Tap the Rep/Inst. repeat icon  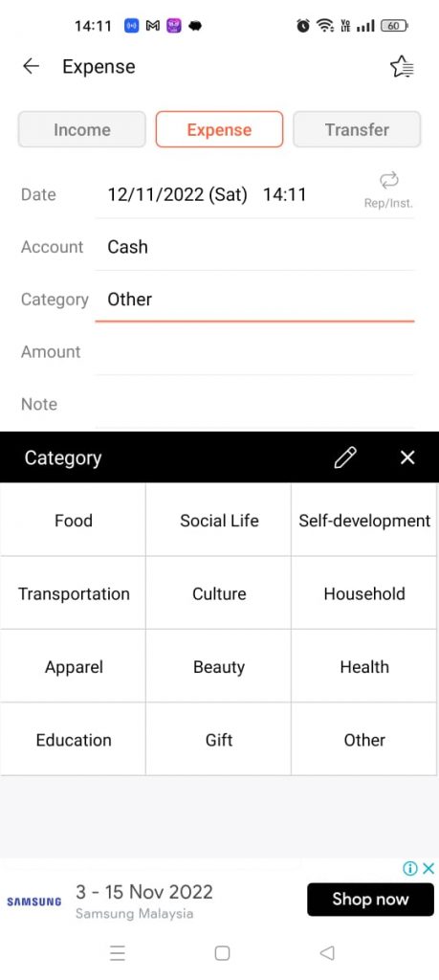click(388, 181)
